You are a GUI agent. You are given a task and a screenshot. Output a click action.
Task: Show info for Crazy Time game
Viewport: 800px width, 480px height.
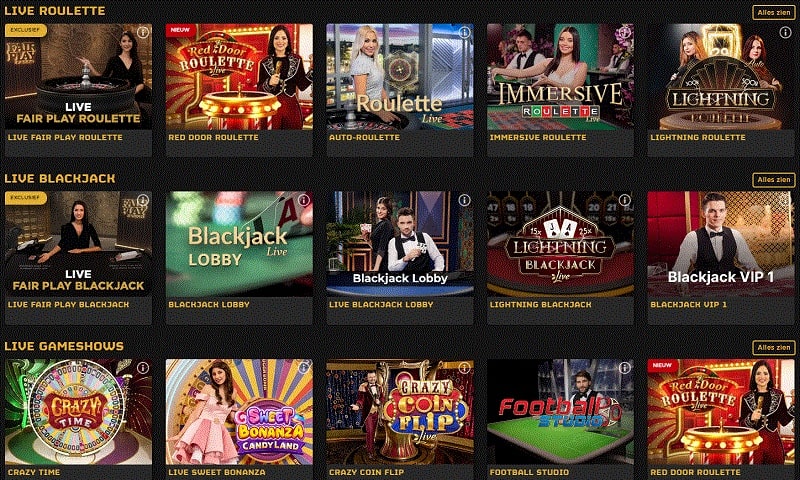[x=143, y=367]
